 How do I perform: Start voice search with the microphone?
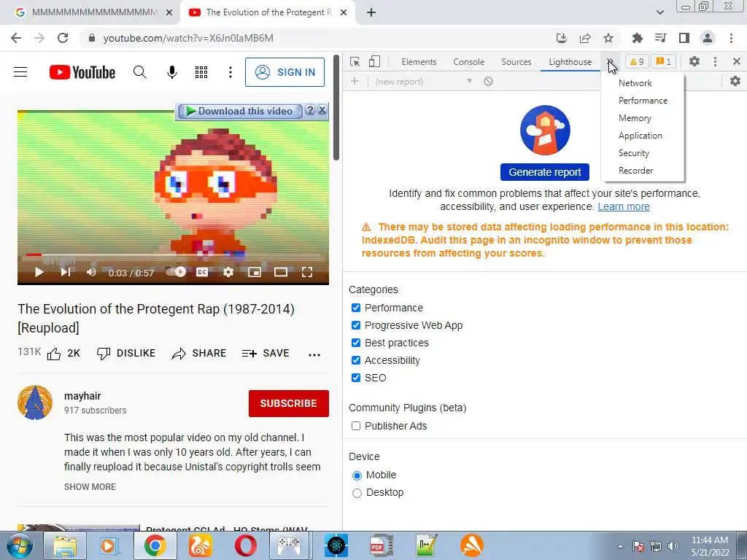(172, 72)
